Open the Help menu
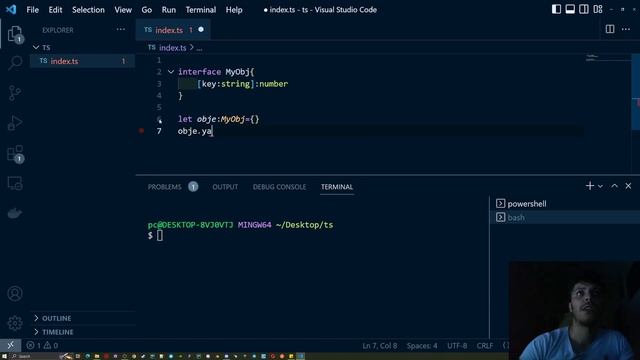640x360 pixels. point(234,9)
